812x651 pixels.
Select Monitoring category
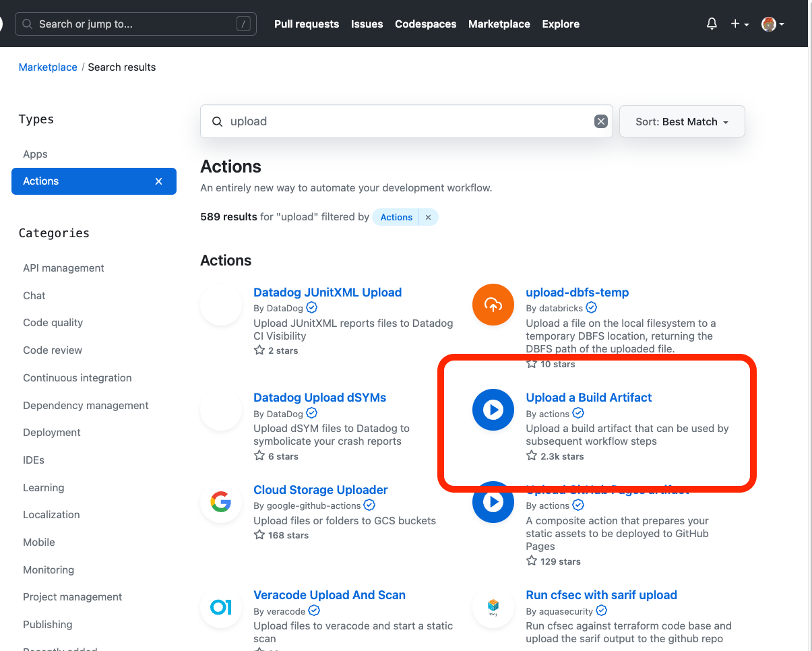49,570
